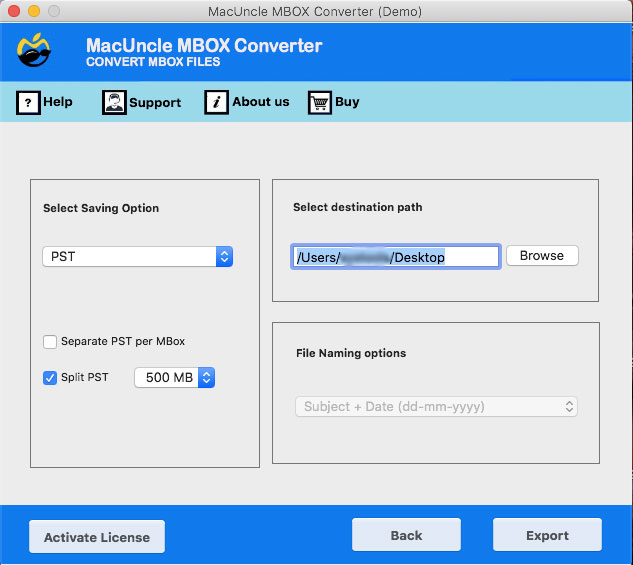Select the Buy menu label

pyautogui.click(x=347, y=102)
